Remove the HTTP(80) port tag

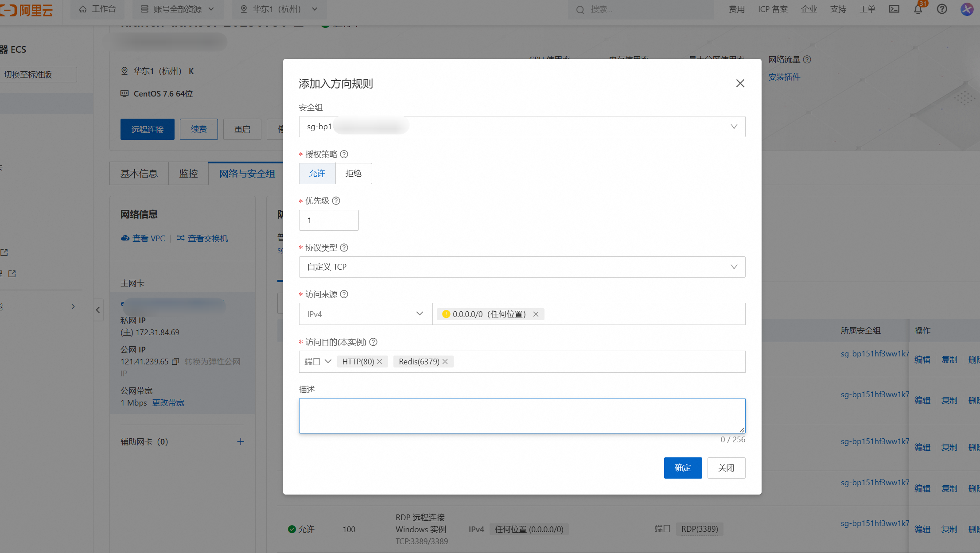click(x=380, y=362)
